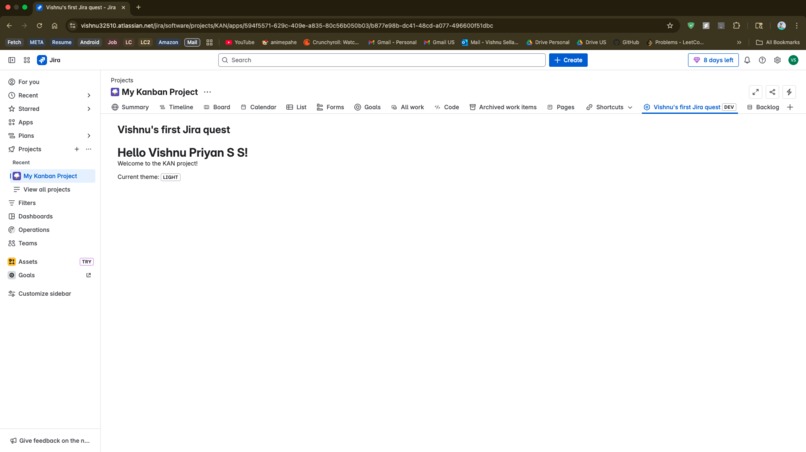Open the Shortcuts dropdown
The height and width of the screenshot is (452, 806).
[609, 107]
